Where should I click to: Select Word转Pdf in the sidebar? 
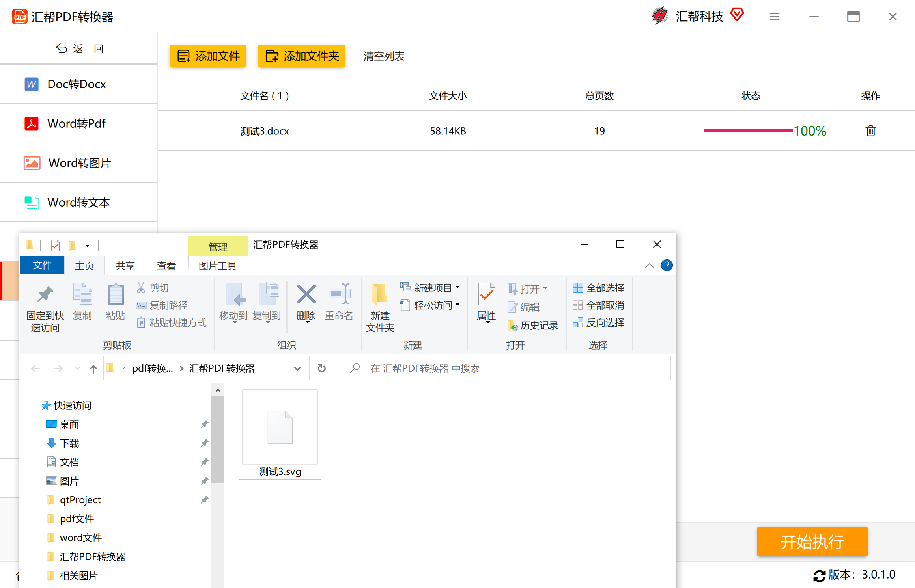[78, 123]
